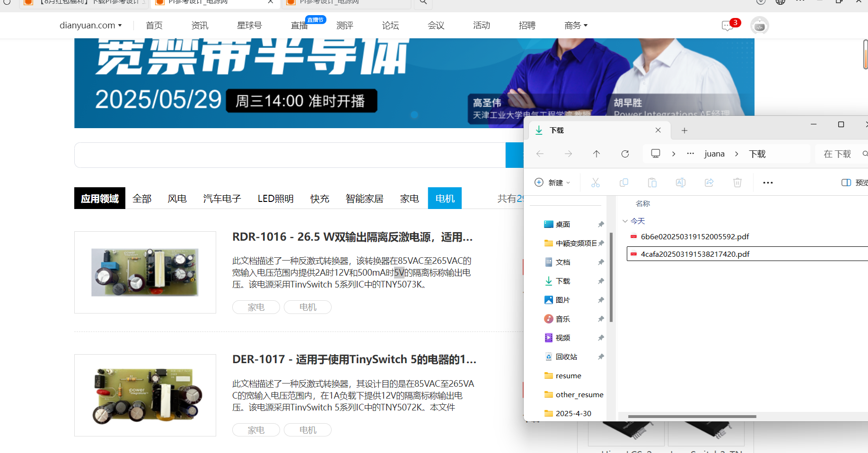868x453 pixels.
Task: Open the See more ellipsis in explorer toolbar
Action: pos(768,183)
